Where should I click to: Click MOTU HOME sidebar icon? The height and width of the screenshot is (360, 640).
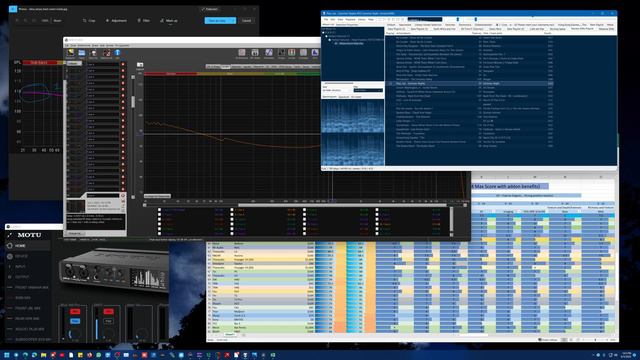click(10, 246)
